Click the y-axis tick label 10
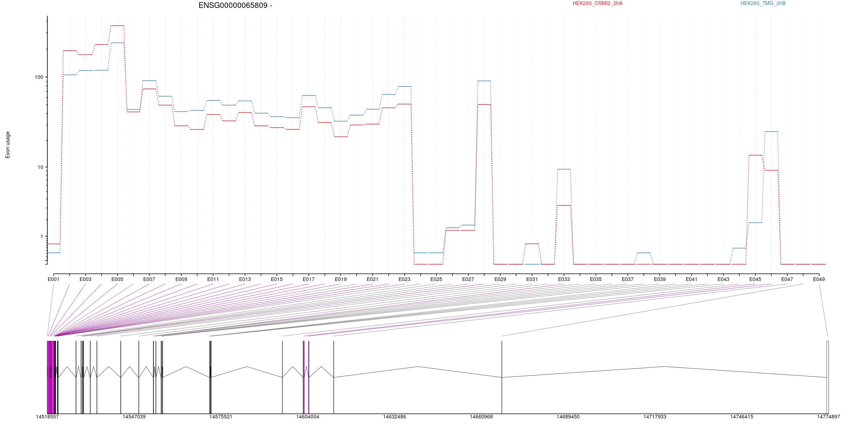The width and height of the screenshot is (868, 434). tap(40, 167)
